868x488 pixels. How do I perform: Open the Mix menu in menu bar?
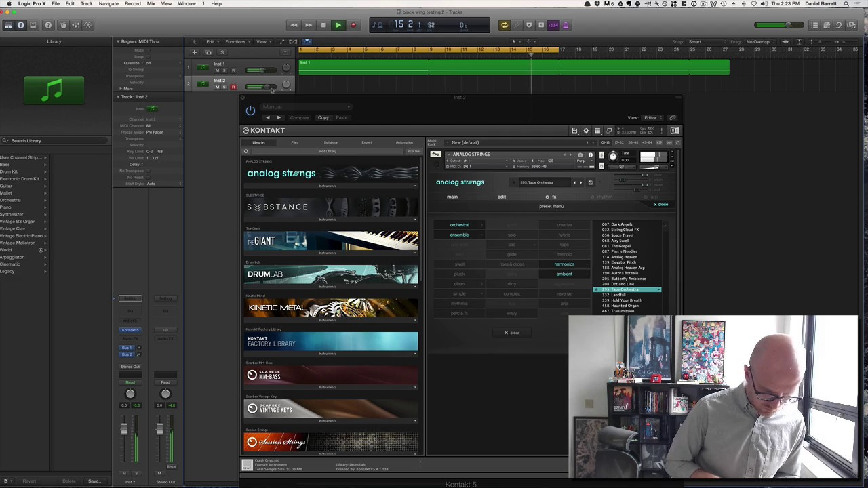(x=151, y=4)
